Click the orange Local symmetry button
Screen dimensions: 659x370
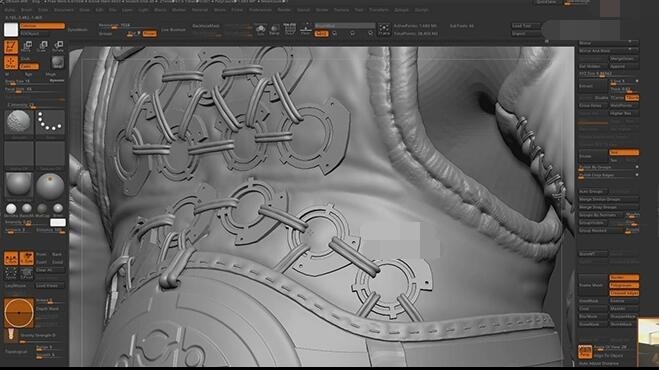321,33
